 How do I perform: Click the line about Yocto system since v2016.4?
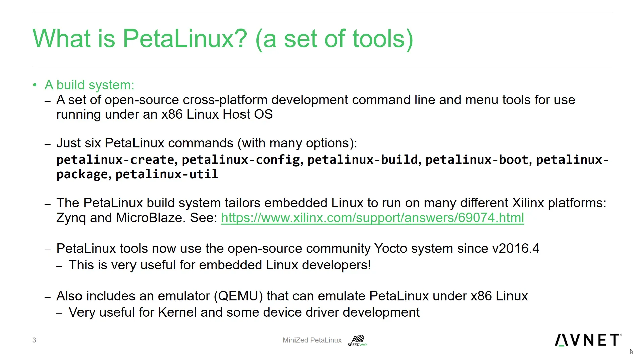click(298, 249)
